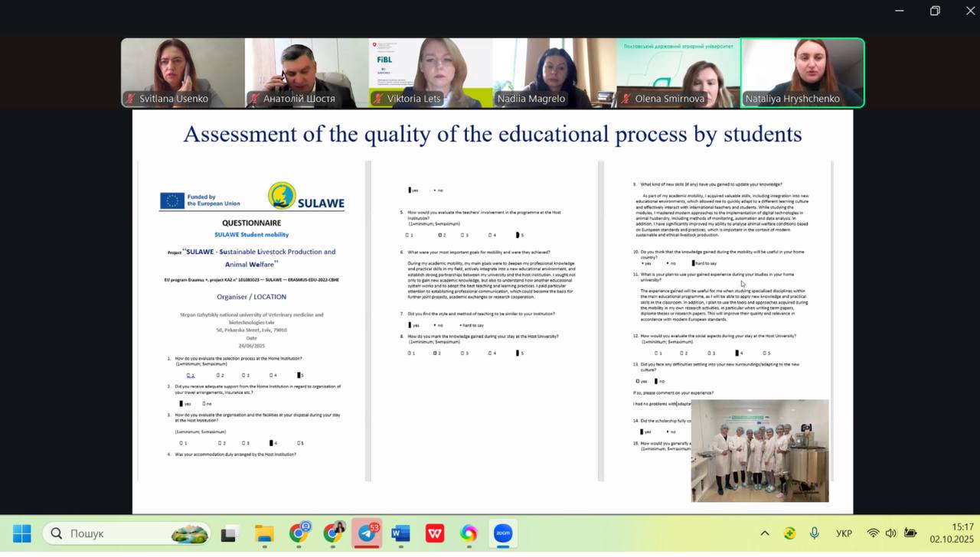Image resolution: width=980 pixels, height=557 pixels.
Task: Open Task View from the taskbar
Action: (x=228, y=533)
